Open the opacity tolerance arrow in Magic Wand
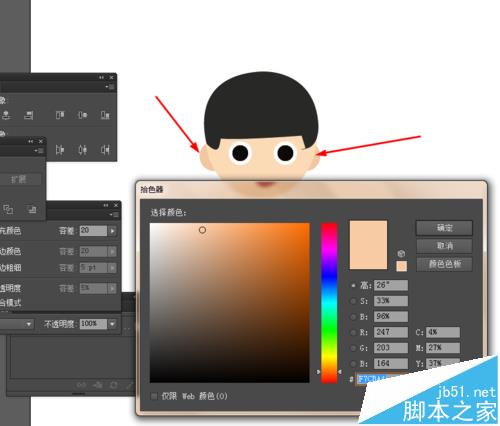This screenshot has height=426, width=500. pyautogui.click(x=112, y=288)
